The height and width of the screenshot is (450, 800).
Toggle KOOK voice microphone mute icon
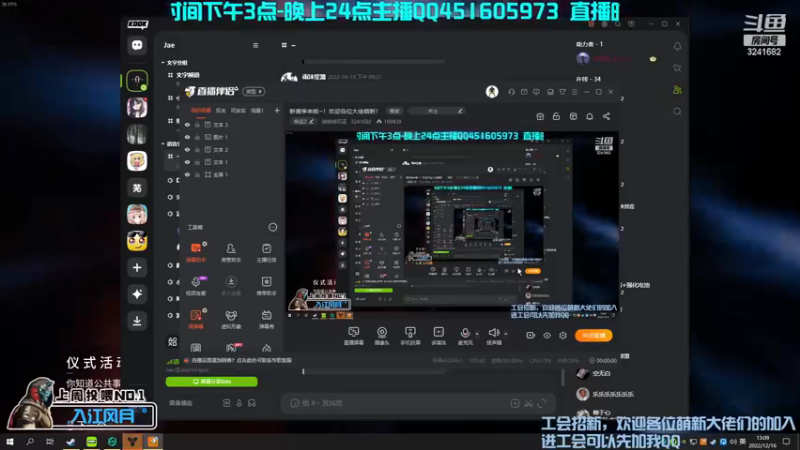click(x=239, y=403)
